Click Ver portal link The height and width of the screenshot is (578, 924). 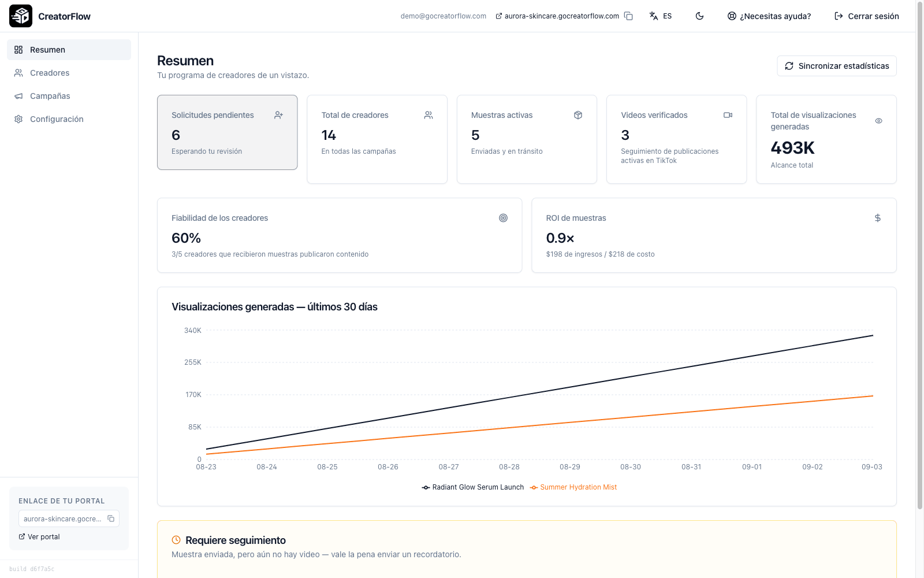39,536
